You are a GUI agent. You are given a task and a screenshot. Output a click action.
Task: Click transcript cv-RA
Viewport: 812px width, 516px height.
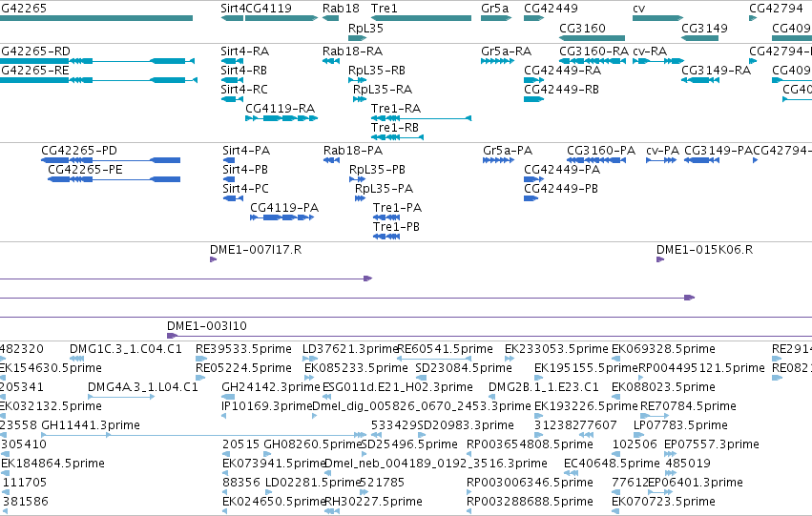658,61
